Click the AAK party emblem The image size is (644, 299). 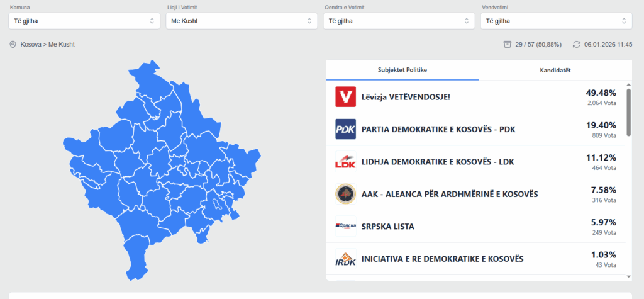click(346, 194)
